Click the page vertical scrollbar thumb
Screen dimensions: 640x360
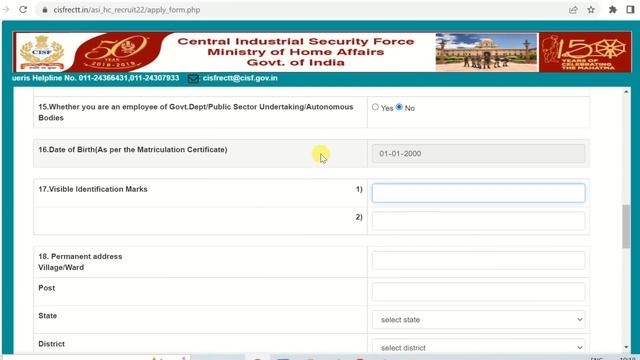[x=626, y=226]
